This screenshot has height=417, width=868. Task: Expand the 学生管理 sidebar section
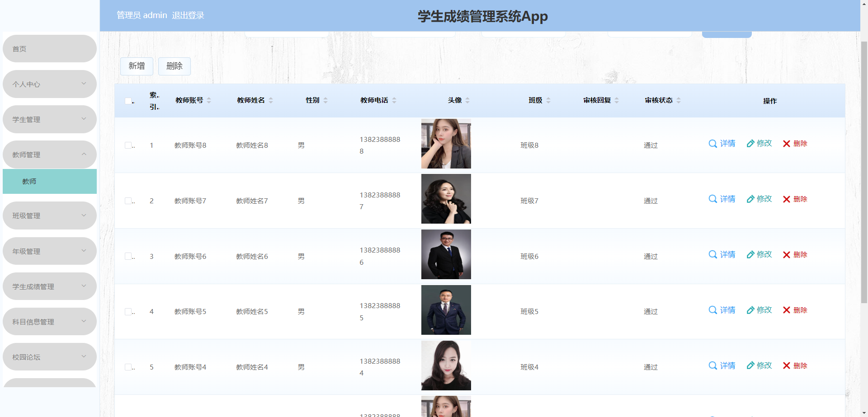tap(49, 119)
